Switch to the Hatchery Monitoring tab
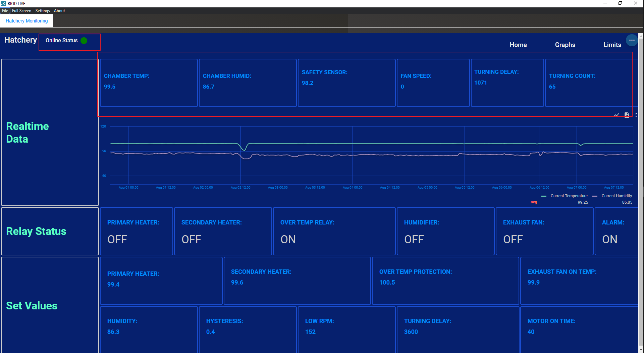 (26, 20)
